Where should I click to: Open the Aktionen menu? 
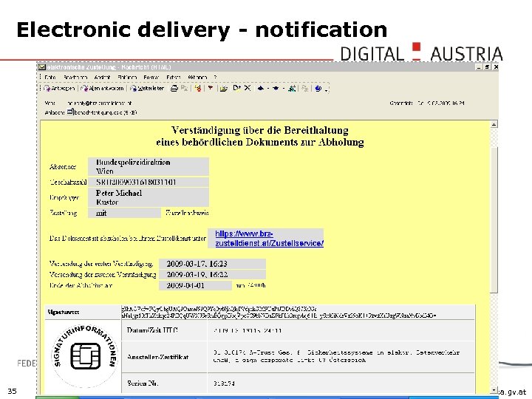(x=197, y=78)
